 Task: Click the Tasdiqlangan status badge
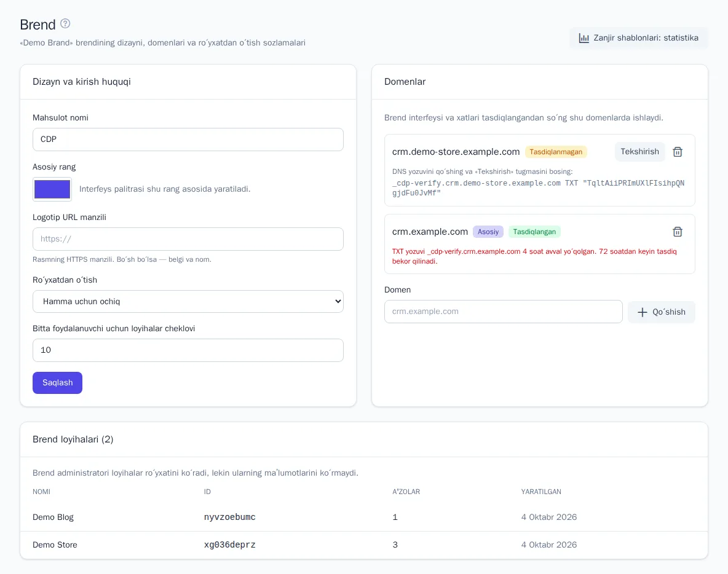(x=534, y=232)
